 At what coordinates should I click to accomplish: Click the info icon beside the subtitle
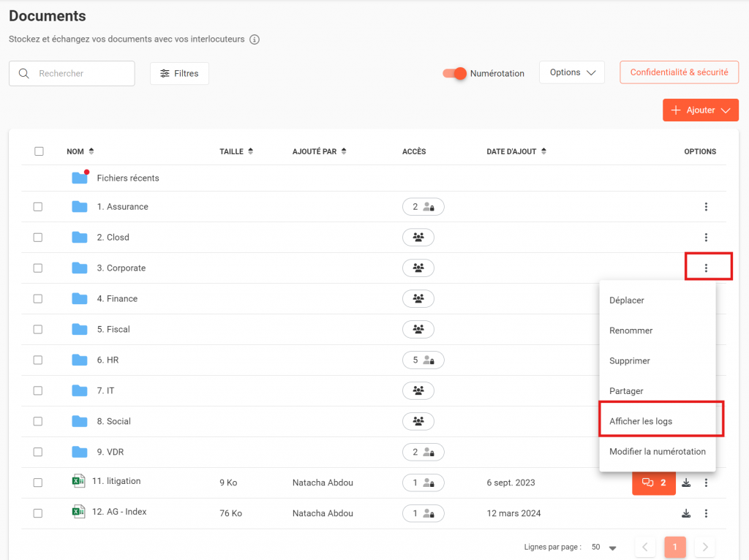(254, 39)
